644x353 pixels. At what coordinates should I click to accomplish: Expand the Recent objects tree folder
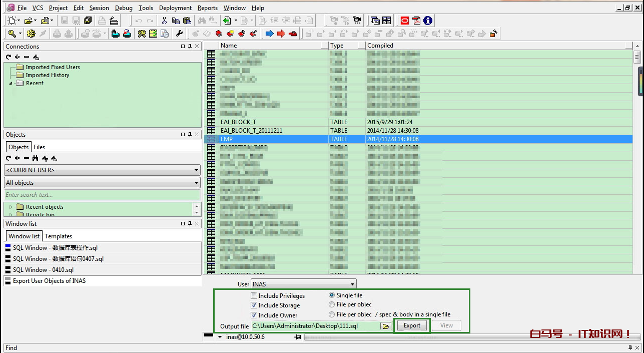[11, 207]
